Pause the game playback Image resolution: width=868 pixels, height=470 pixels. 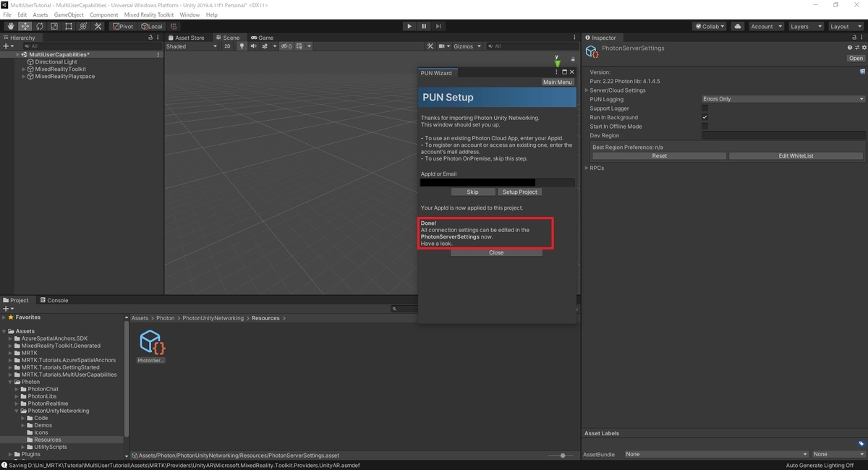click(424, 26)
